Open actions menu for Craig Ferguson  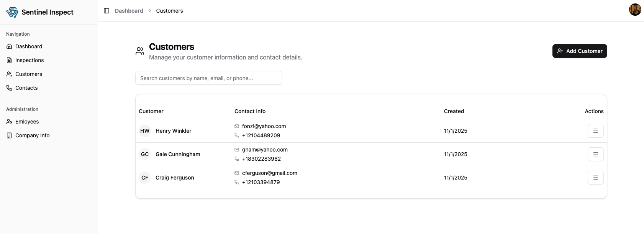tap(595, 178)
